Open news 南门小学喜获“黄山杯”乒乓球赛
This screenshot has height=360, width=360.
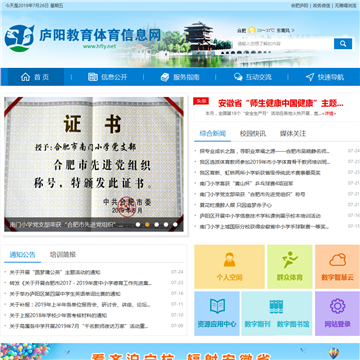pos(246,183)
